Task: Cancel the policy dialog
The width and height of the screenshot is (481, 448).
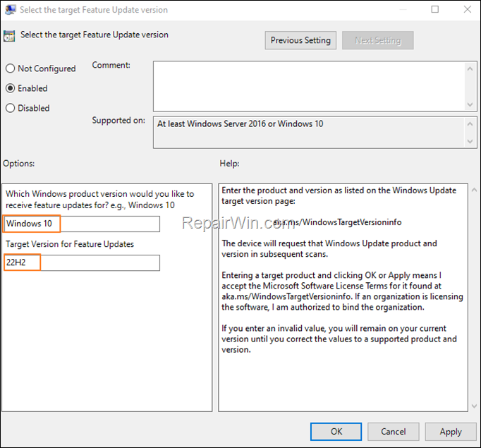Action: pyautogui.click(x=394, y=432)
